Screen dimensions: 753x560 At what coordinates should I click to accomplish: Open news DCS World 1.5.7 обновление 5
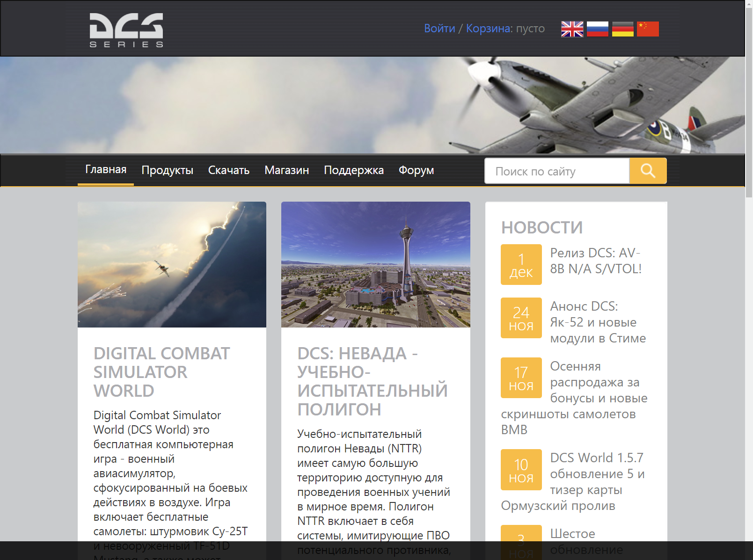[573, 481]
